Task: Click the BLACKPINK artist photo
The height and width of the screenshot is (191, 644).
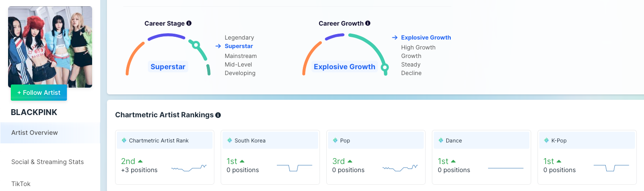Action: (x=50, y=45)
